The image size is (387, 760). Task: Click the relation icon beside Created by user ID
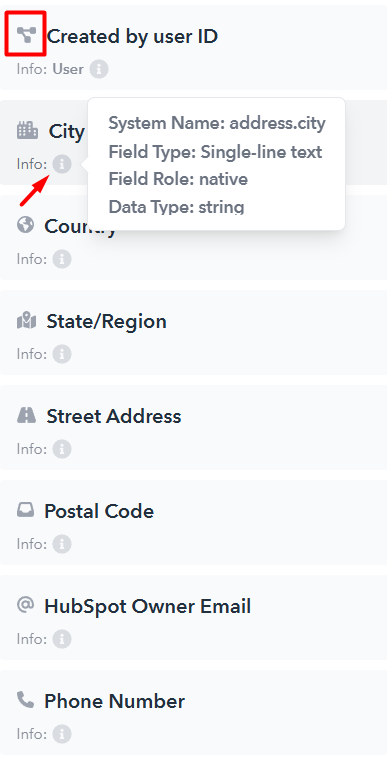(x=26, y=34)
